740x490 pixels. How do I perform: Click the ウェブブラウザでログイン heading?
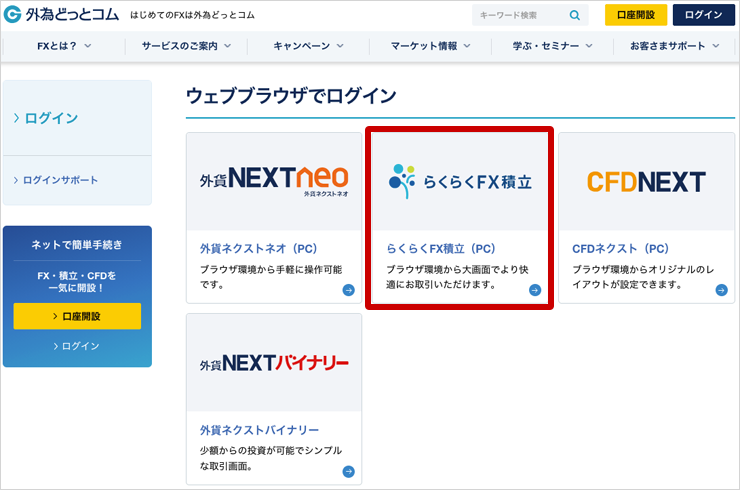291,96
